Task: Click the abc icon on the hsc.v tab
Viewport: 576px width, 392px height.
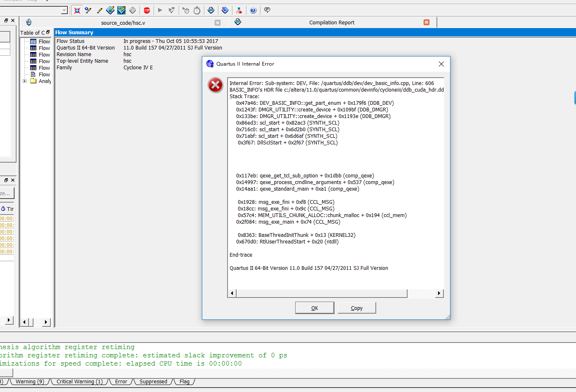Action: coord(29,22)
